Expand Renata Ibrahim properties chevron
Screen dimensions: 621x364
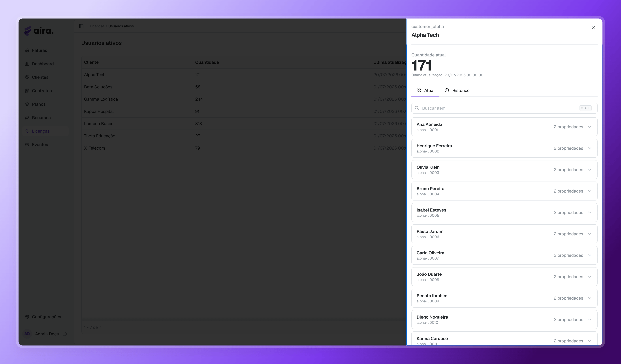click(x=590, y=298)
